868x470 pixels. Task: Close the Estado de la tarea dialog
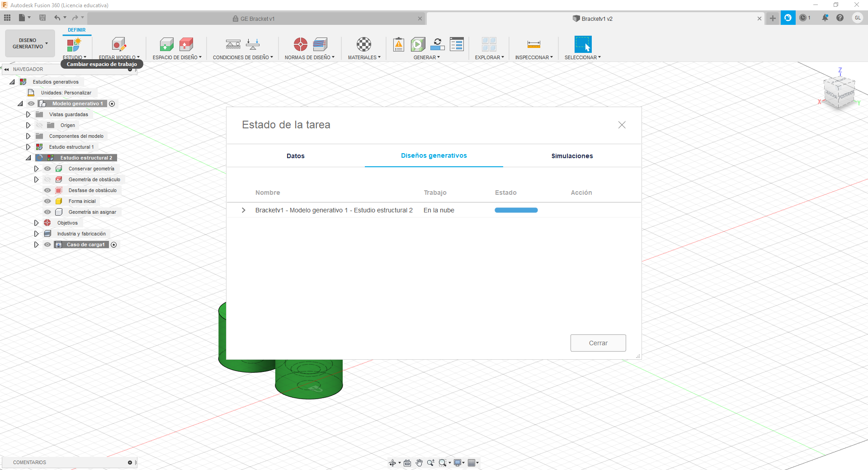click(x=622, y=125)
